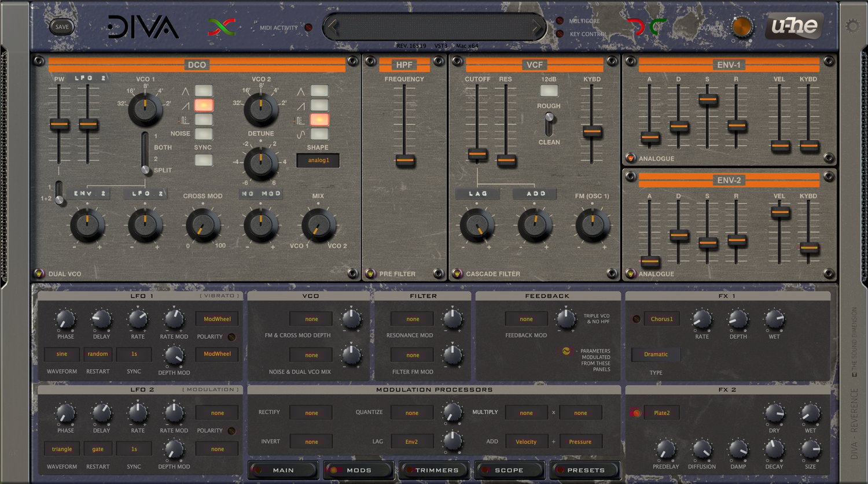Click the green redo arrow icon
Viewport: 868px width, 484px height.
click(658, 27)
